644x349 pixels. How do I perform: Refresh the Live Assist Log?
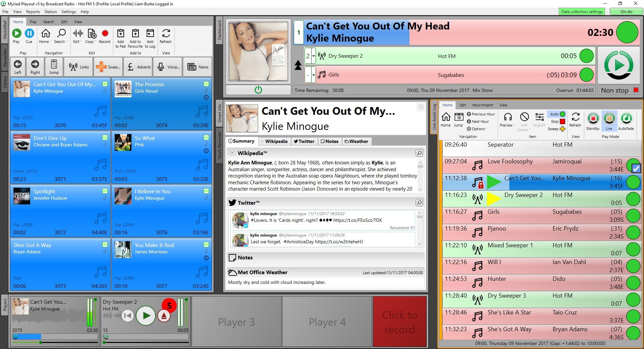pos(575,117)
